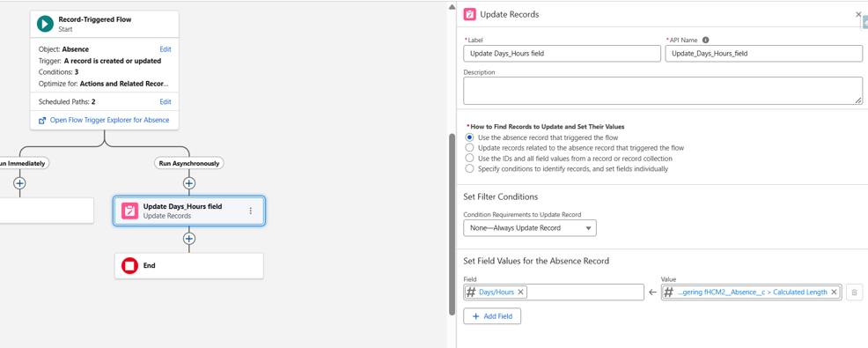
Task: Remove the Days/Hours field pill
Action: [520, 292]
